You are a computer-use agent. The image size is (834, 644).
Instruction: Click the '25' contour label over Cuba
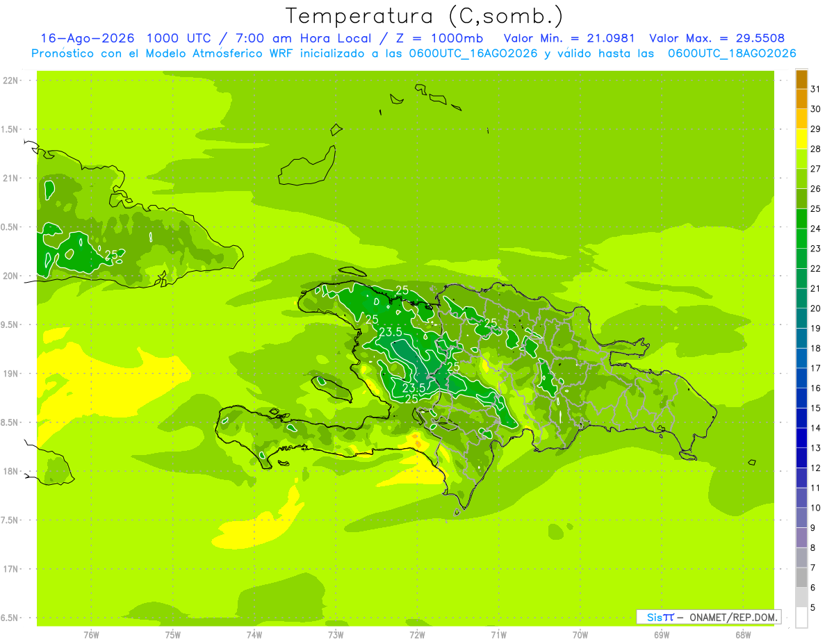click(111, 256)
